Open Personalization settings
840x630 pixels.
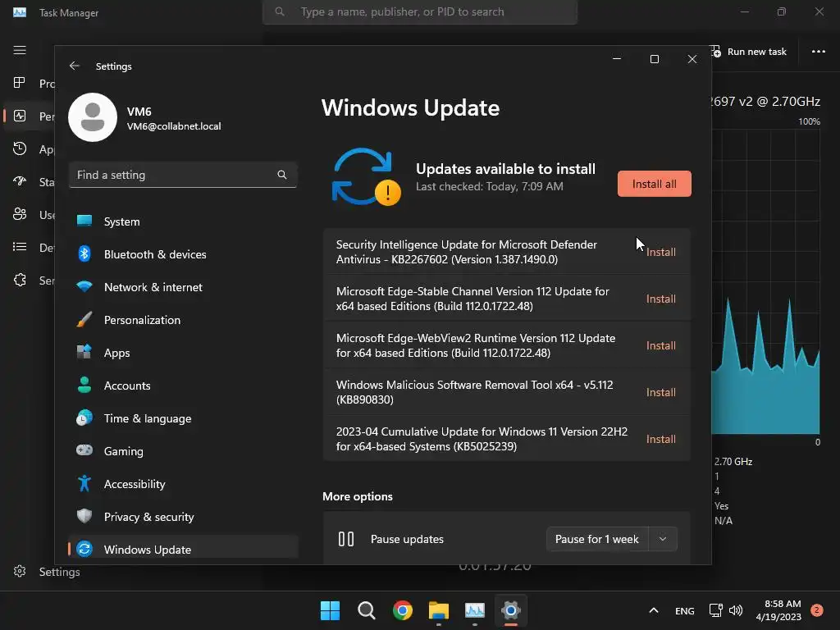[183, 320]
